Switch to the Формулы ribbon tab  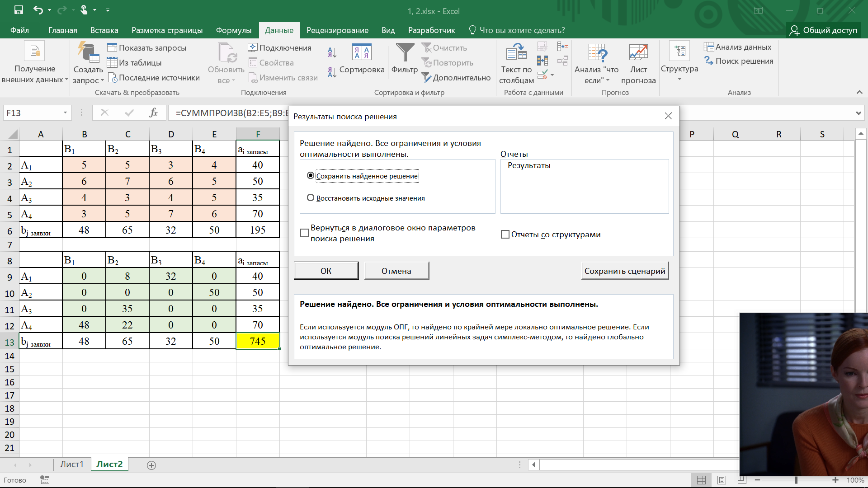click(233, 30)
